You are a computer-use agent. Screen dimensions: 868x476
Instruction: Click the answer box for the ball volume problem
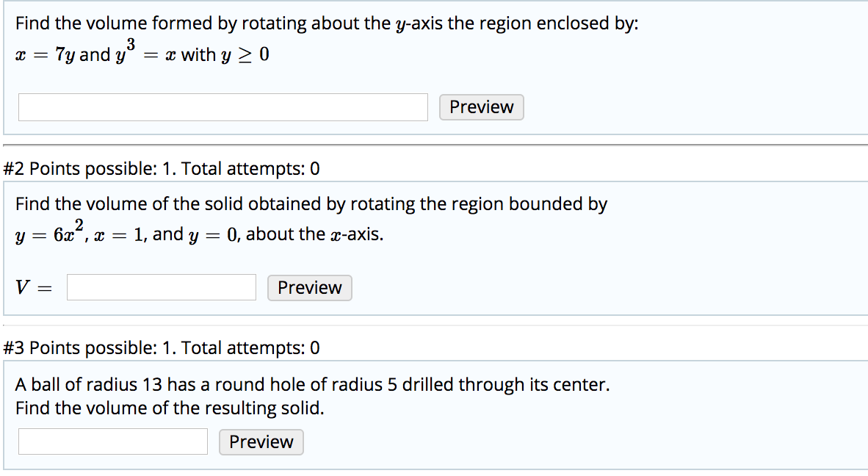(x=112, y=441)
